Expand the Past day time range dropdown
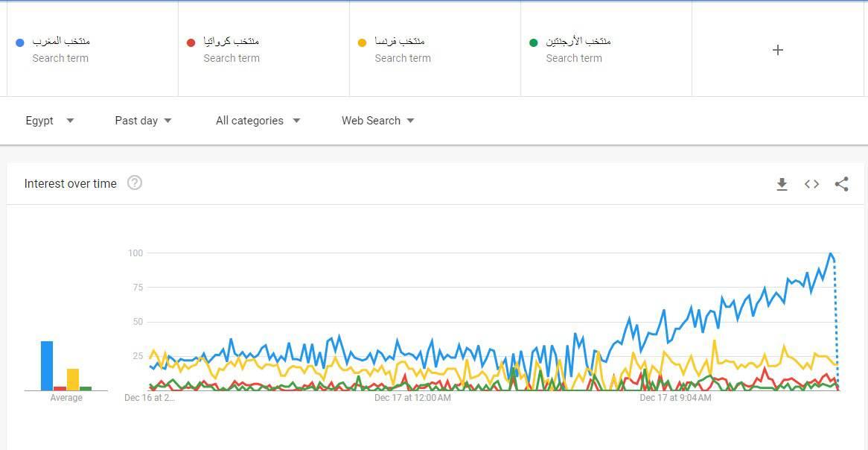Viewport: 868px width, 450px height. (x=143, y=121)
